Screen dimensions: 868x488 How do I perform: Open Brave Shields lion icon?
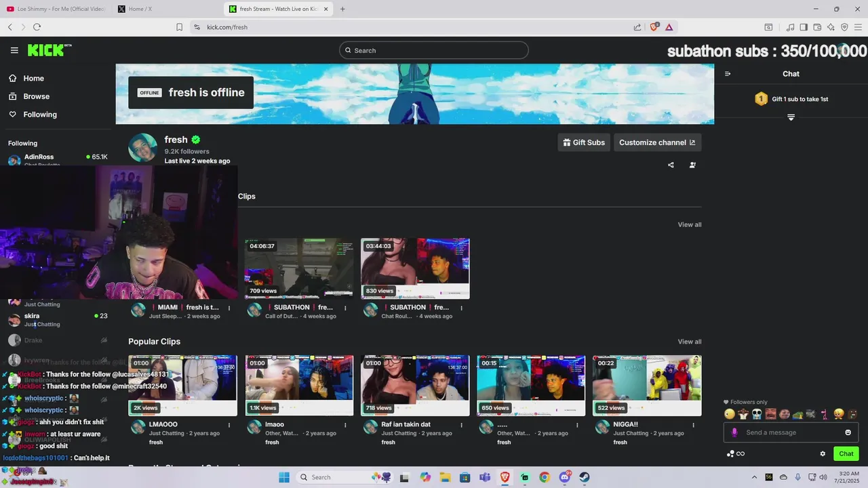[654, 27]
